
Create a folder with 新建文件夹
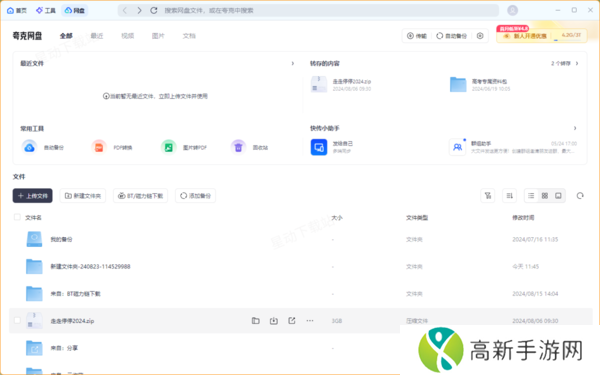tap(83, 196)
